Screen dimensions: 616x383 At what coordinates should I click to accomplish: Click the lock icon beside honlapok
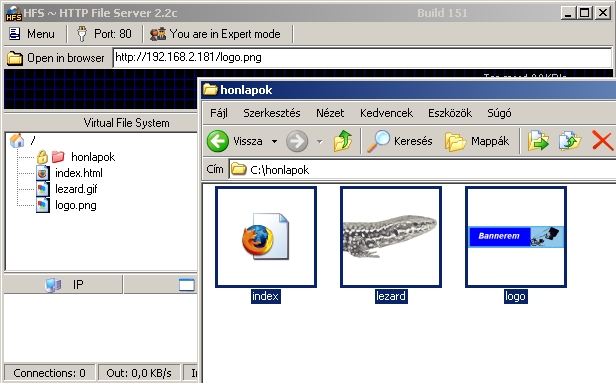pos(42,157)
